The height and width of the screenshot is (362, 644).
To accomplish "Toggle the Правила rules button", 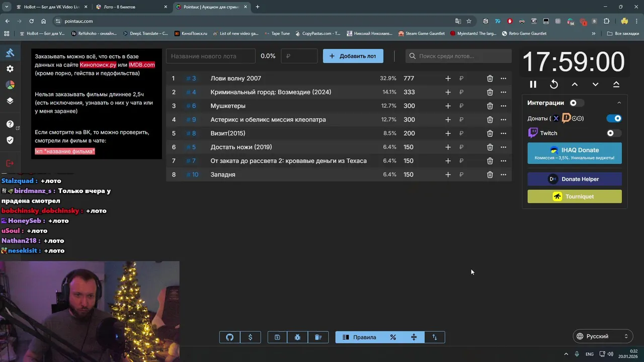I will tap(359, 337).
